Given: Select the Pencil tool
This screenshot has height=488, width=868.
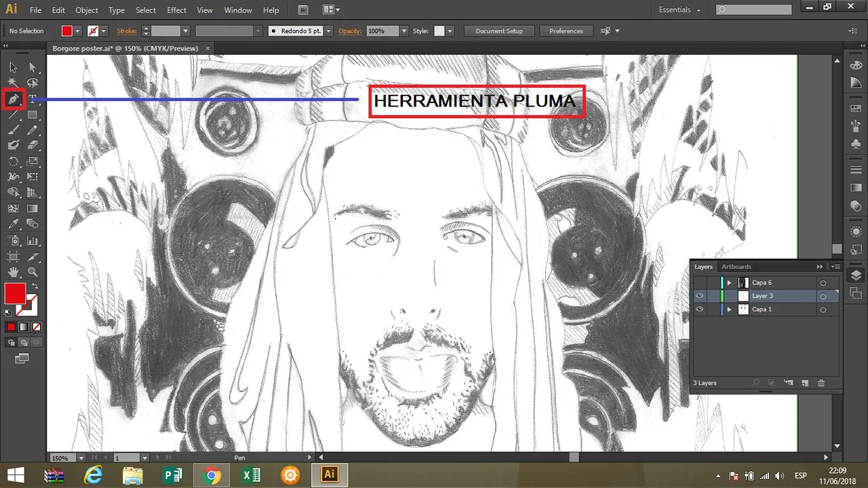Looking at the screenshot, I should click(32, 130).
